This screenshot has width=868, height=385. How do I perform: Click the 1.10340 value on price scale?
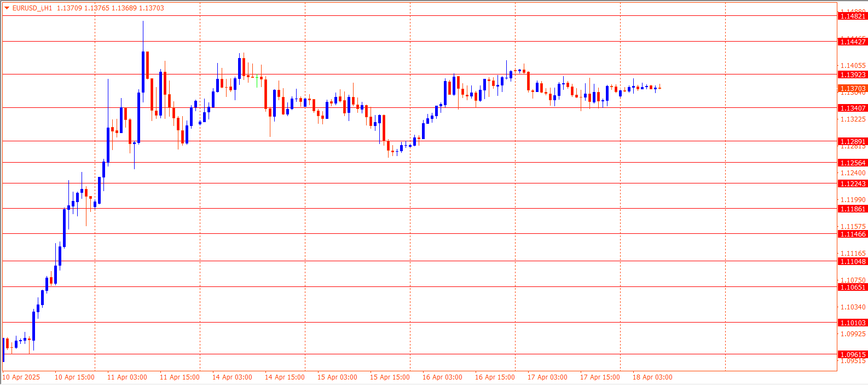[x=853, y=307]
